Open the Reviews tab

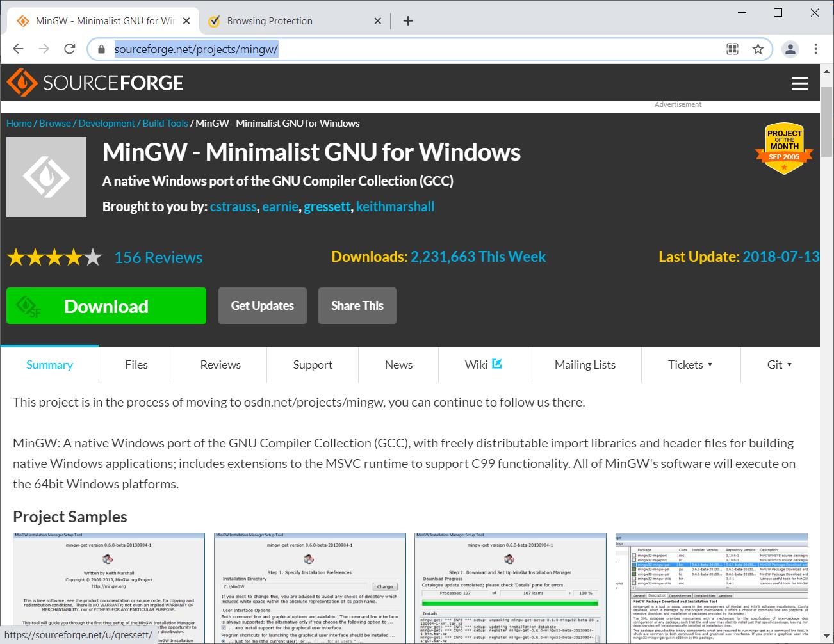pyautogui.click(x=220, y=365)
